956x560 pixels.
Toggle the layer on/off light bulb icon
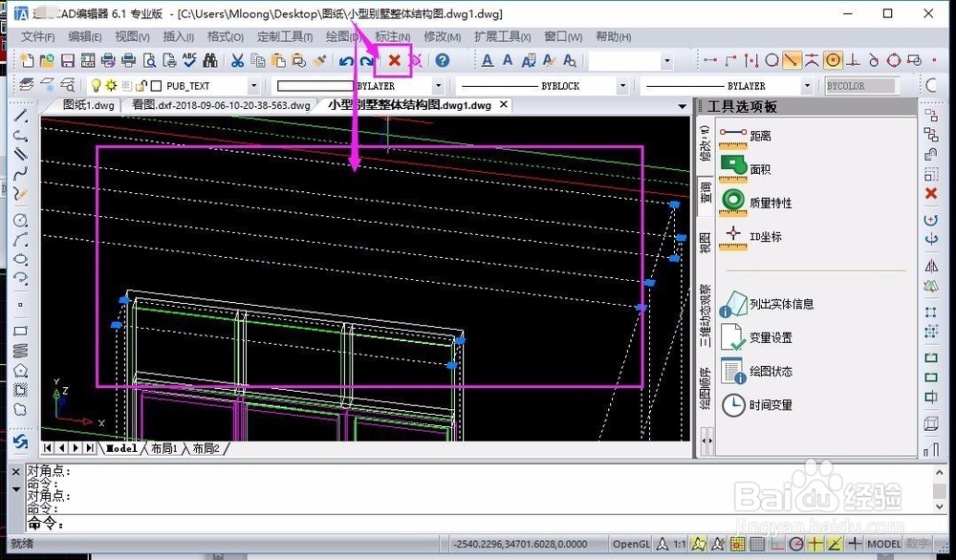pos(96,85)
